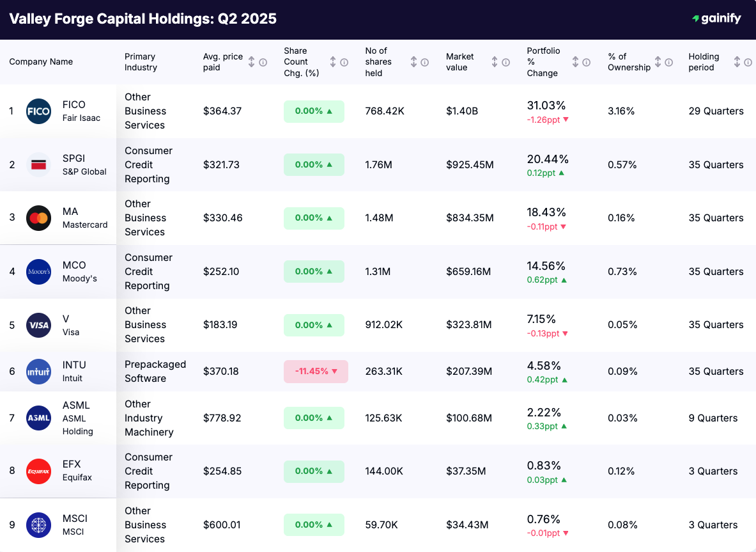The width and height of the screenshot is (756, 552).
Task: Sort by Avg. price paid arrows
Action: (x=252, y=62)
